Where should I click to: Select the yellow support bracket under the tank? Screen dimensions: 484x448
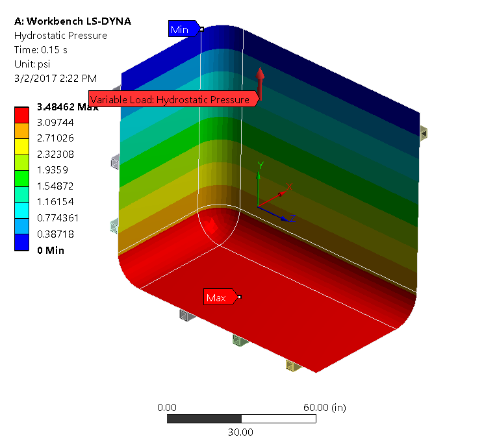click(x=292, y=367)
